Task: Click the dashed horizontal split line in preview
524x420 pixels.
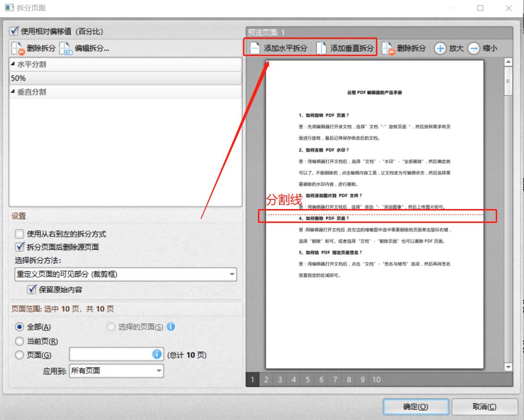Action: [374, 214]
